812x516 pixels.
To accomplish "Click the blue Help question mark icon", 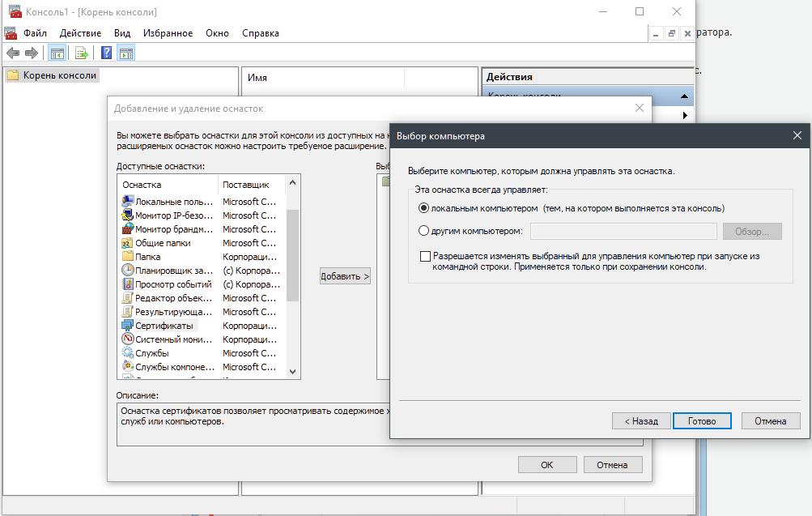I will (107, 53).
